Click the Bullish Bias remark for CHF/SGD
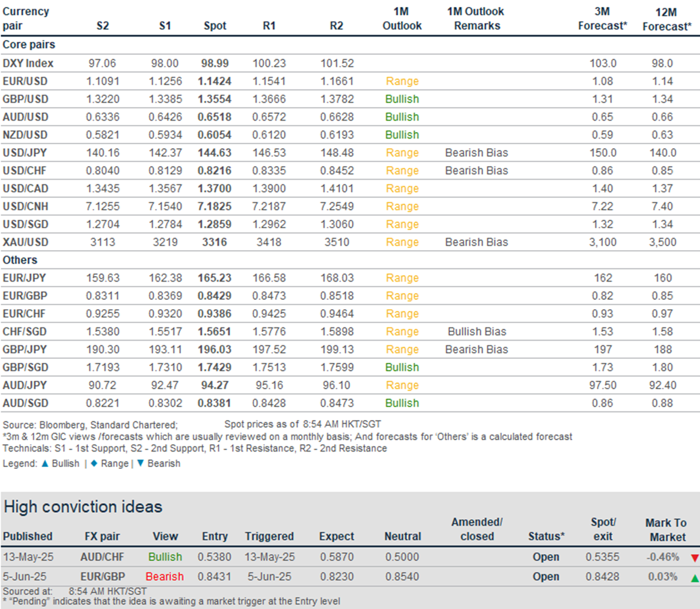The image size is (700, 609). tap(476, 331)
